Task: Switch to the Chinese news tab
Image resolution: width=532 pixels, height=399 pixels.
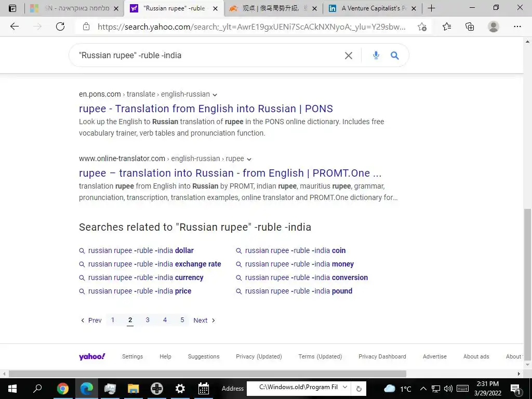Action: click(x=273, y=8)
